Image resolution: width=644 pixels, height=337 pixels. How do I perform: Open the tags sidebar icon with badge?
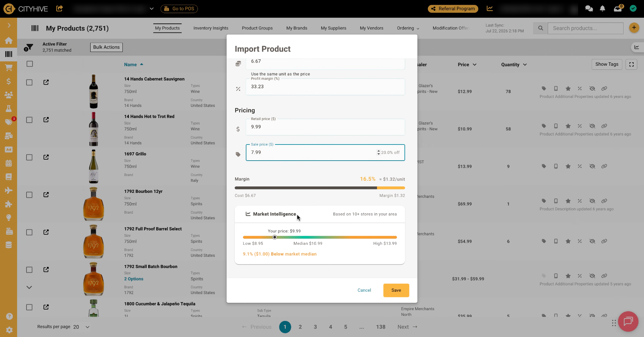(9, 122)
